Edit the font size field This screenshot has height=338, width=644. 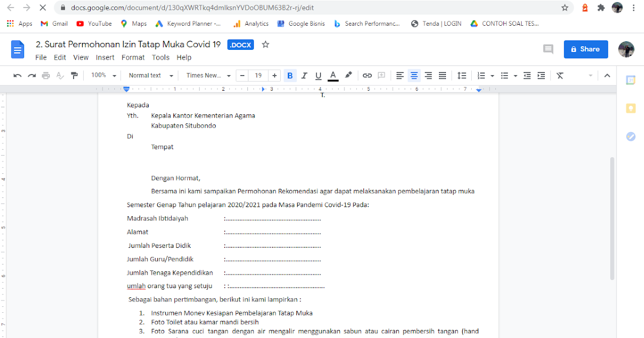[x=259, y=76]
